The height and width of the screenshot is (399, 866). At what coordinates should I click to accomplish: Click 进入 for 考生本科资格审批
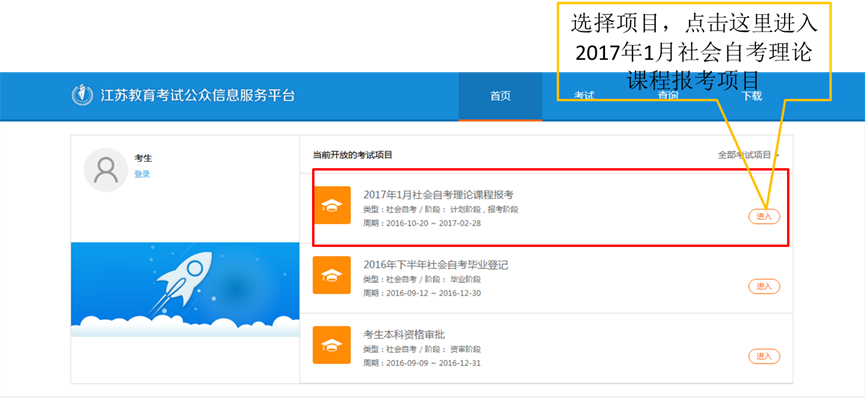(764, 356)
